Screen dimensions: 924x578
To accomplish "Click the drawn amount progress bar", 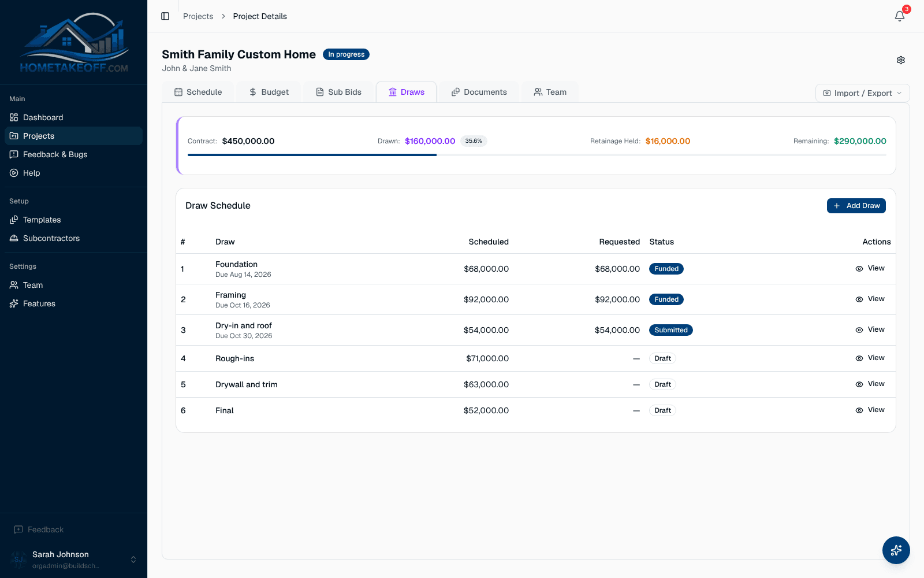I will pyautogui.click(x=537, y=155).
